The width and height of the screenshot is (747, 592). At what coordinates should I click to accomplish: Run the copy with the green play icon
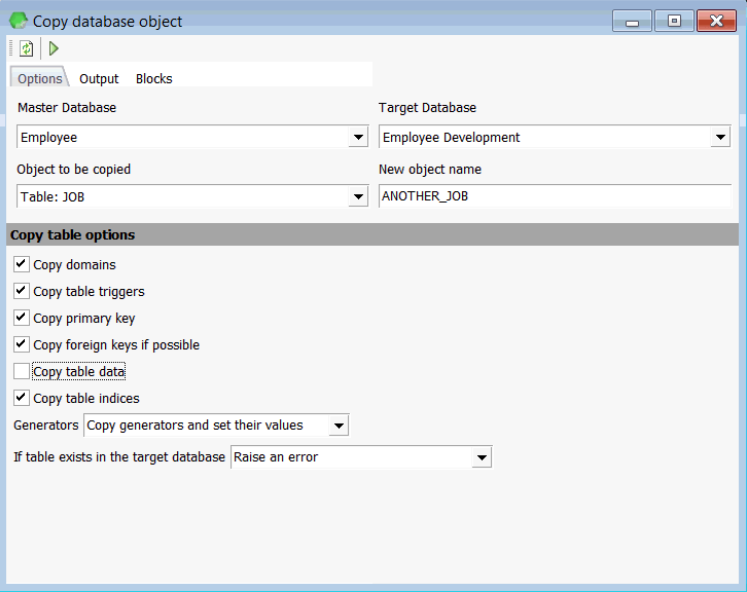(54, 48)
